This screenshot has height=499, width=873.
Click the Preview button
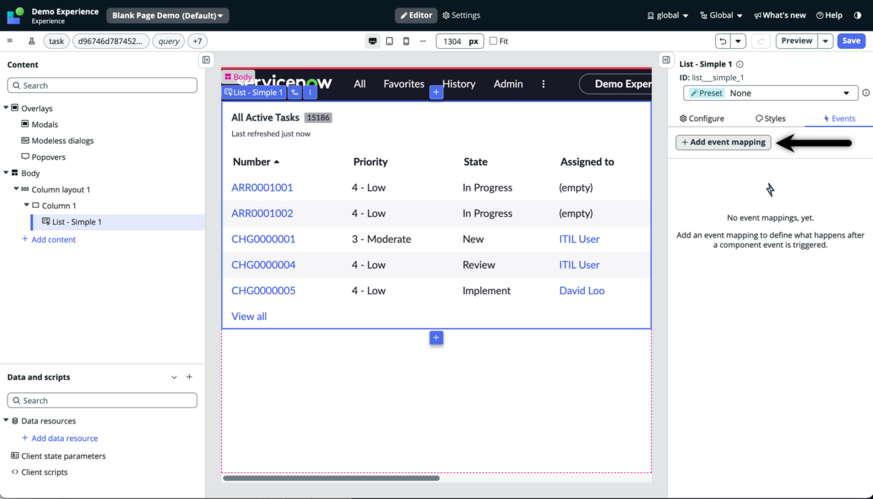pyautogui.click(x=797, y=41)
